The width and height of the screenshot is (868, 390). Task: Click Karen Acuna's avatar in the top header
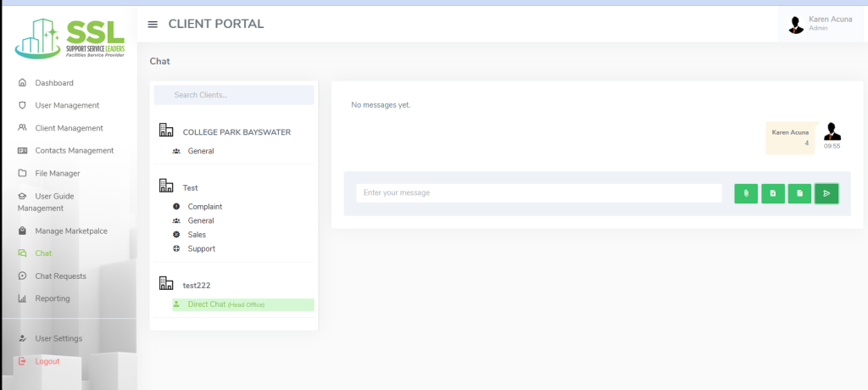(796, 25)
